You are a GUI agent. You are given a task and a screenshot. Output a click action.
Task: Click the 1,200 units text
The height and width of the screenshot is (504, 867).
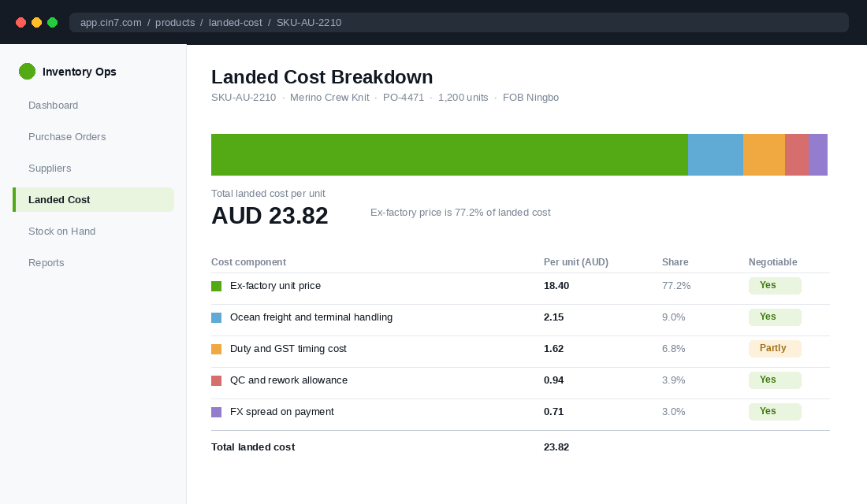463,98
